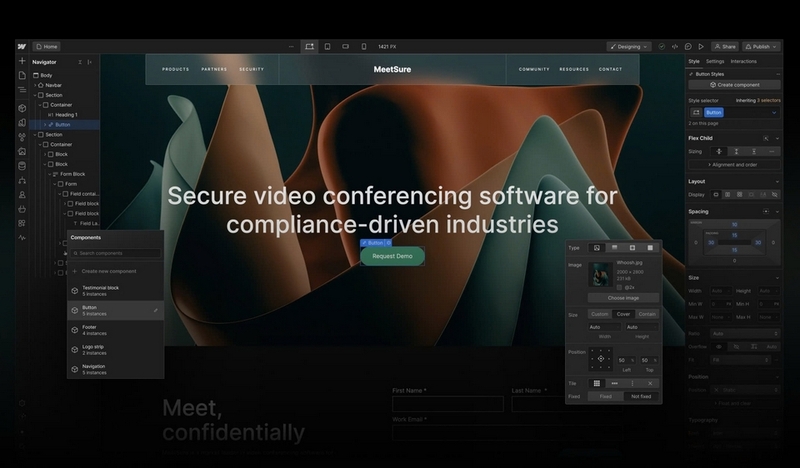Viewport: 800px width, 468px height.
Task: Open the Add elements panel plus icon
Action: tap(22, 61)
